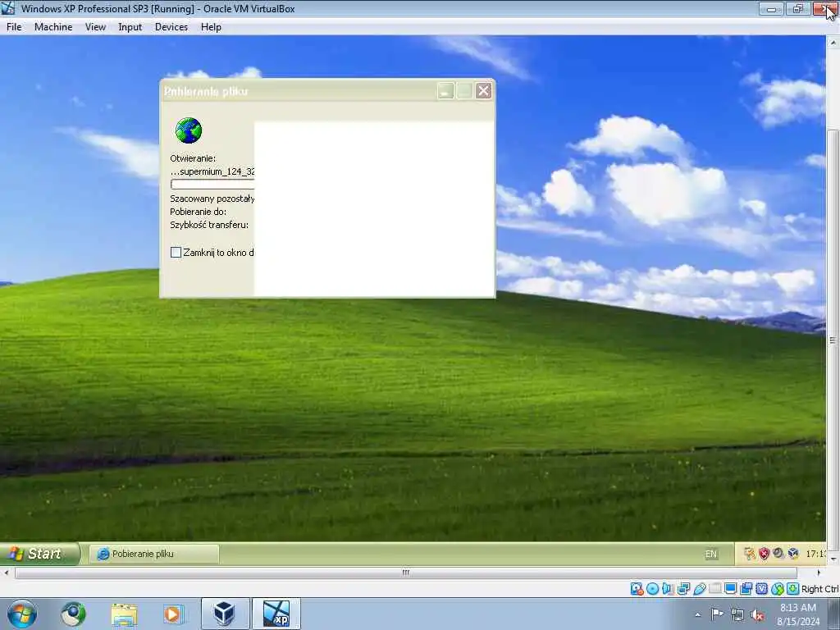Click the VirtualBox Guest Additions cube tray icon

tap(793, 554)
